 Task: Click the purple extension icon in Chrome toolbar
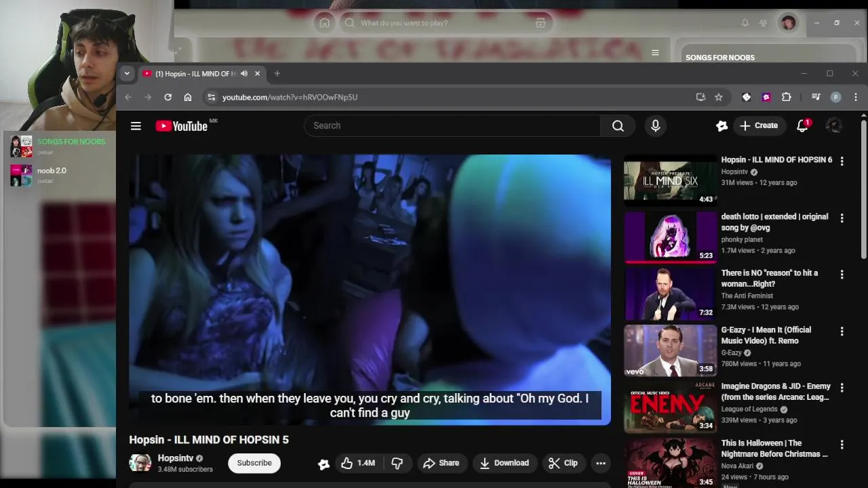click(766, 97)
